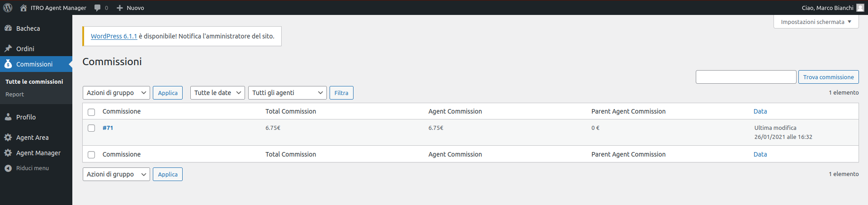The width and height of the screenshot is (868, 205).
Task: Open Agent Area gear icon
Action: pyautogui.click(x=8, y=137)
